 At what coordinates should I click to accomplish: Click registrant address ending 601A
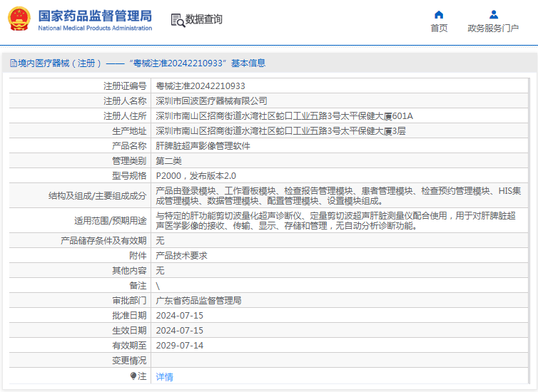[x=284, y=115]
